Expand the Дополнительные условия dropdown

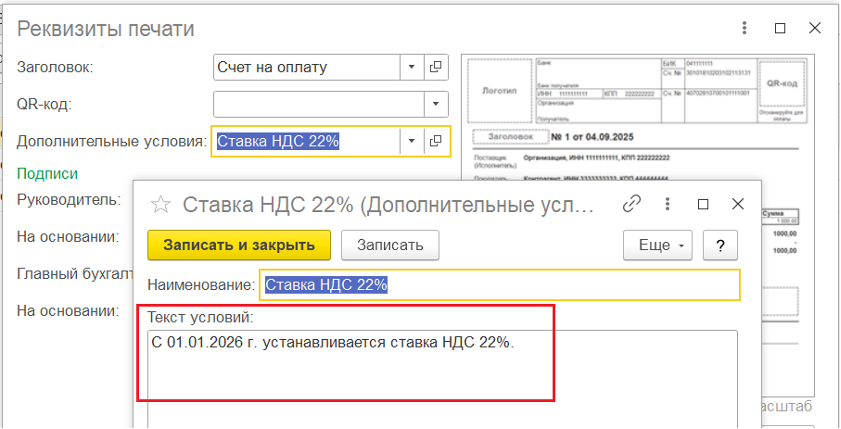(x=412, y=141)
